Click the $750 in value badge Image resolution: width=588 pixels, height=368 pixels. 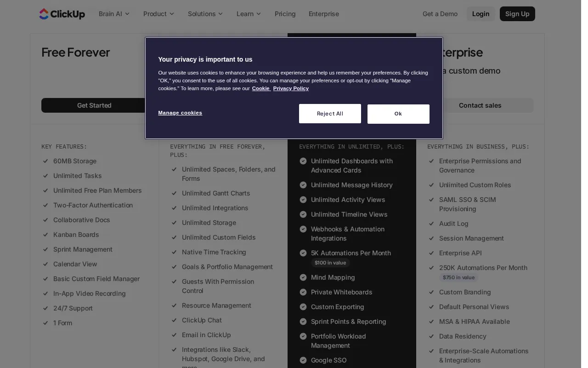pyautogui.click(x=458, y=277)
